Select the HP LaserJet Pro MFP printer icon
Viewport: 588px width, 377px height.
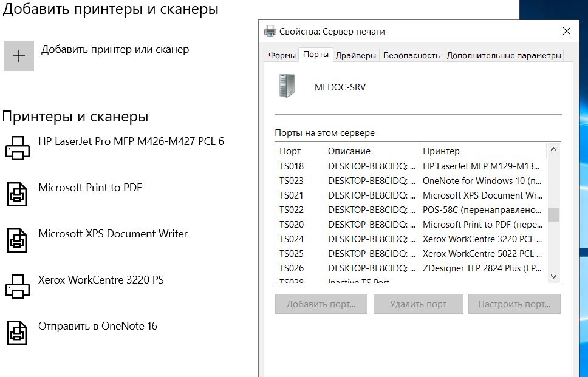[17, 148]
